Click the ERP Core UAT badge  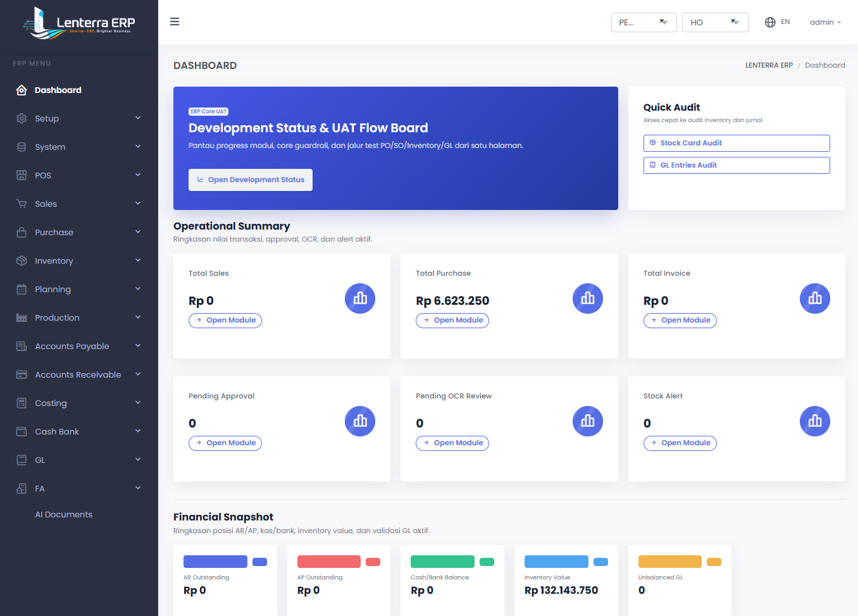pyautogui.click(x=208, y=111)
